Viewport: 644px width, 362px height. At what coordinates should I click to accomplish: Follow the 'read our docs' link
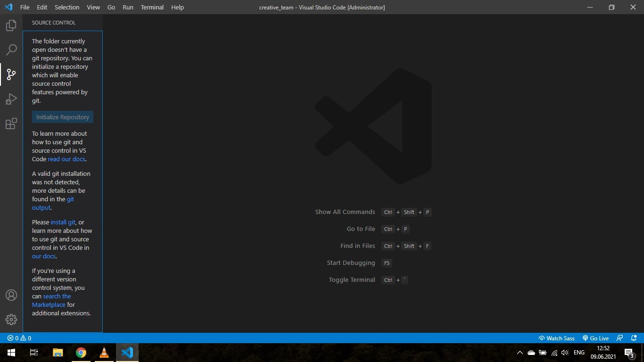67,159
